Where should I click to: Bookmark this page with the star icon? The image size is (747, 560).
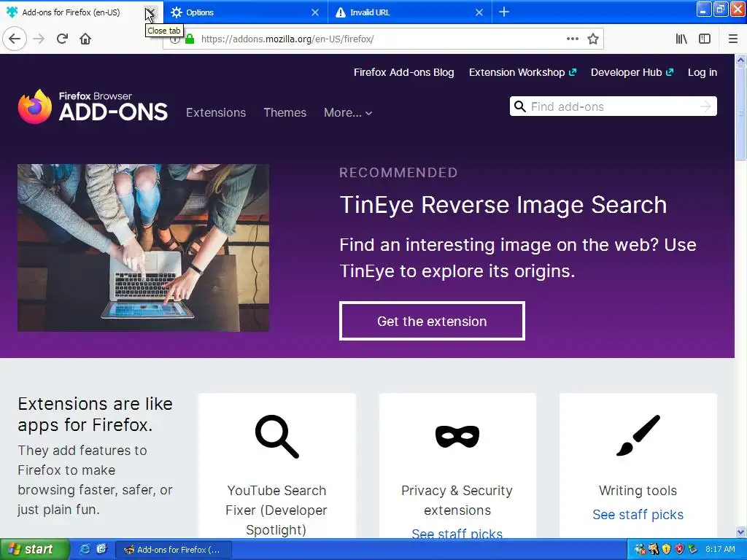pos(592,39)
